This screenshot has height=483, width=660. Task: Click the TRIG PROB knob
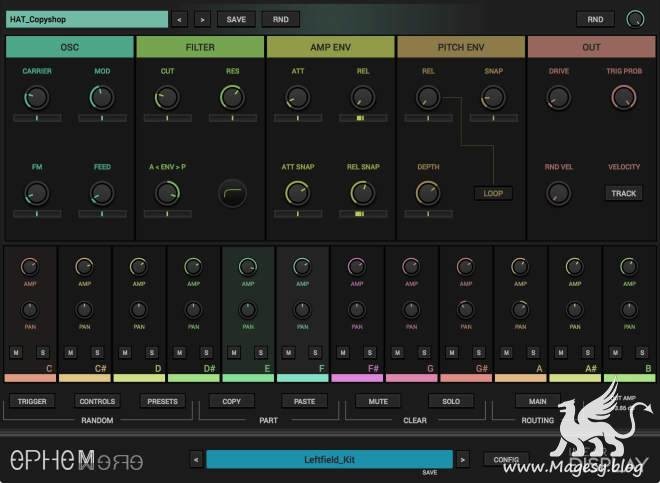(624, 97)
